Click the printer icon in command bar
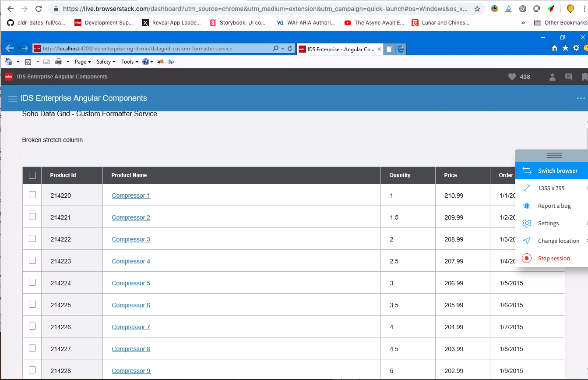588x380 pixels. (x=58, y=62)
